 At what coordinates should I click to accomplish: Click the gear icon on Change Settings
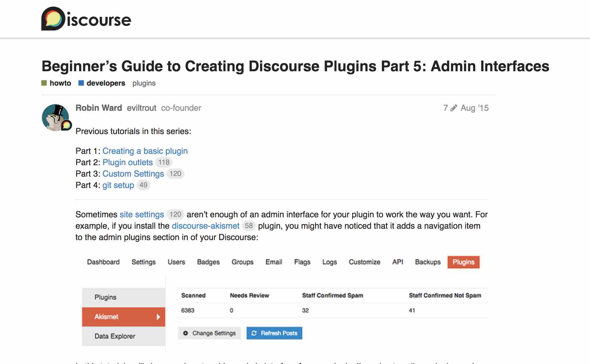pos(186,333)
